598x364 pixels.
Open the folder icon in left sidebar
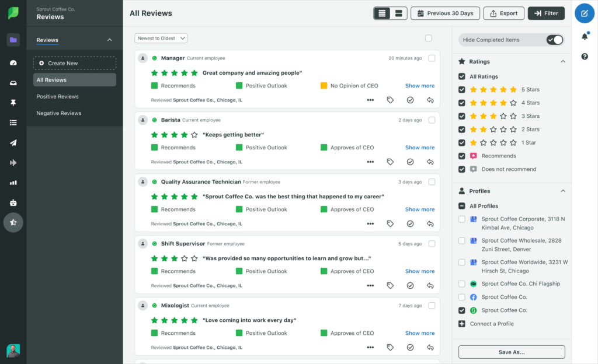[13, 40]
